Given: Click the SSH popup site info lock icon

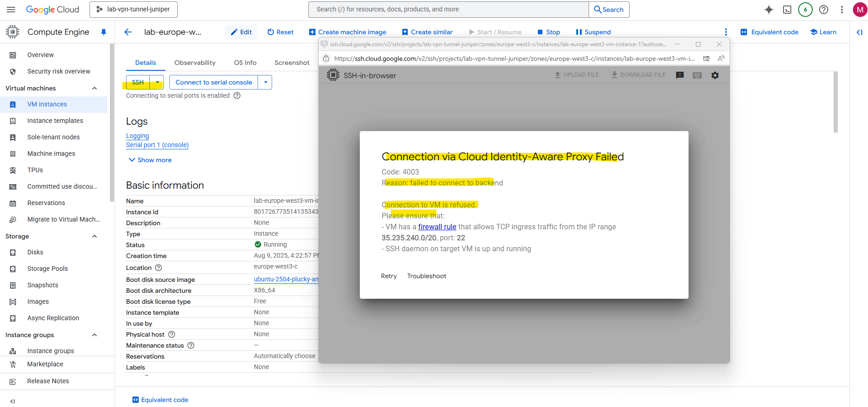Looking at the screenshot, I should (x=326, y=58).
